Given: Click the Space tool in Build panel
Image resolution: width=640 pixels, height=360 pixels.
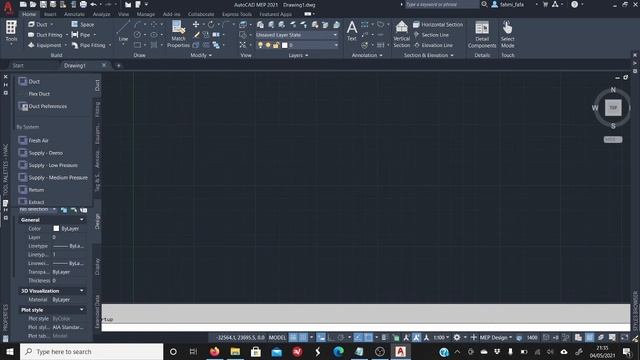Looking at the screenshot, I should click(x=83, y=24).
